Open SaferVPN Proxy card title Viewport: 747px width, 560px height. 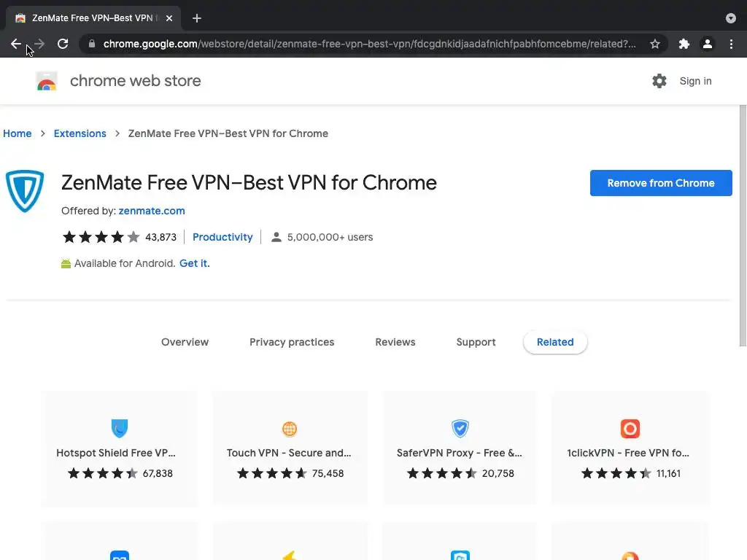tap(460, 453)
